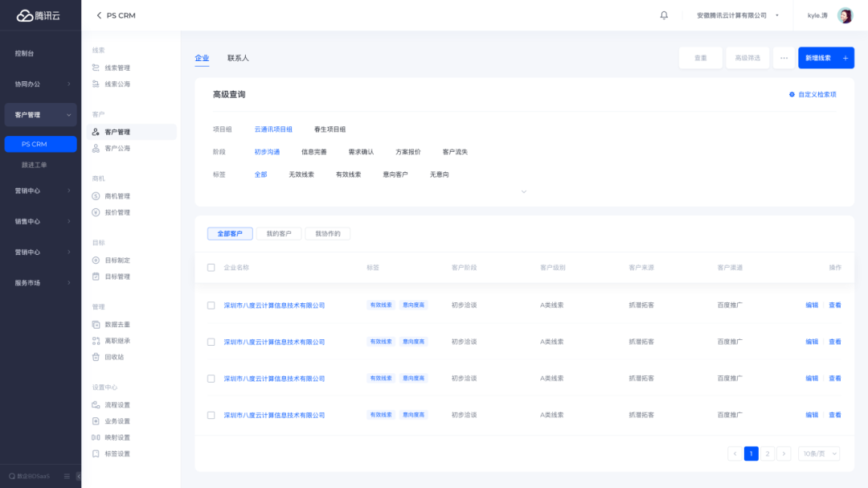The height and width of the screenshot is (488, 868).
Task: Collapse the sidebar with the bottom arrow
Action: 78,476
